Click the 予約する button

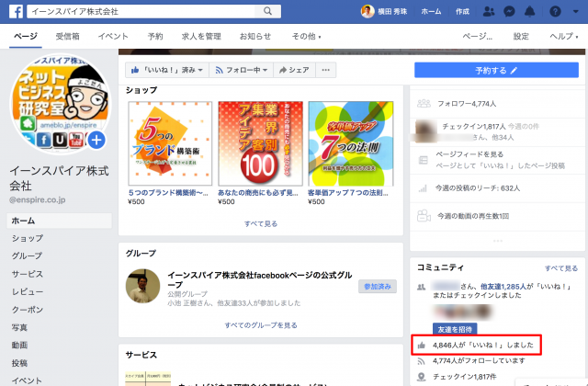pyautogui.click(x=496, y=70)
